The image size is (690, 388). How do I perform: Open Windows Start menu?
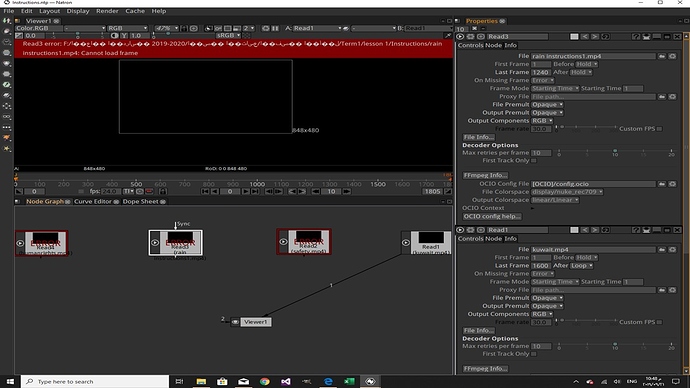[10, 381]
